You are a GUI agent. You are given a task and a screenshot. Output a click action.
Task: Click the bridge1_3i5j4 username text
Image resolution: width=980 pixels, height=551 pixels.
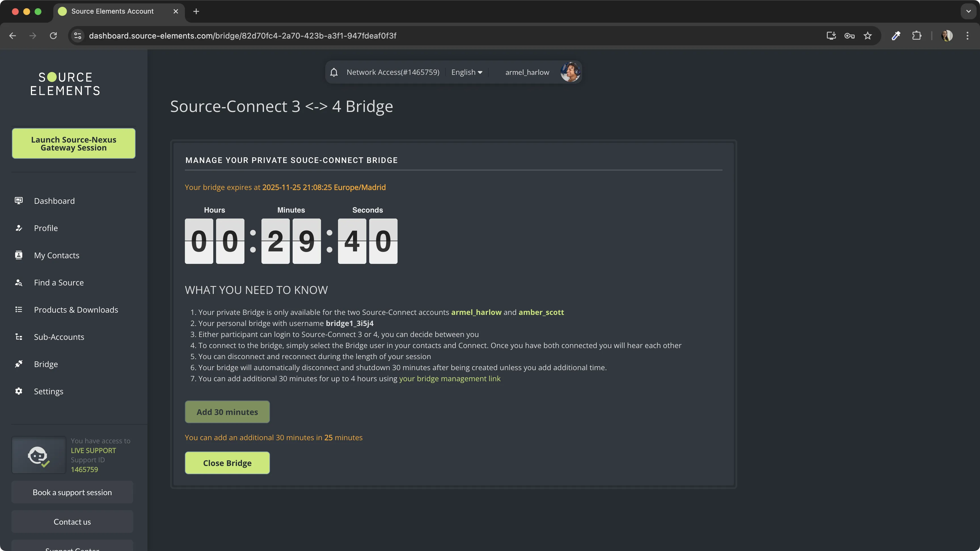coord(350,323)
